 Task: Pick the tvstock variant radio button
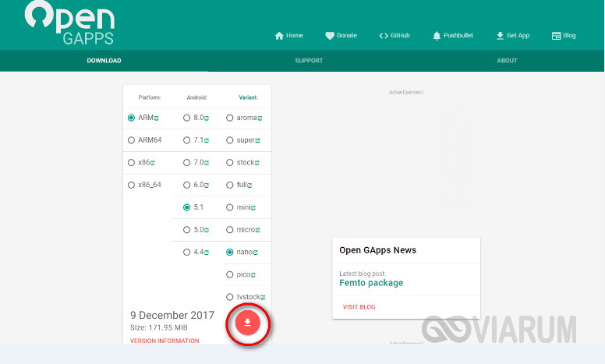[229, 297]
